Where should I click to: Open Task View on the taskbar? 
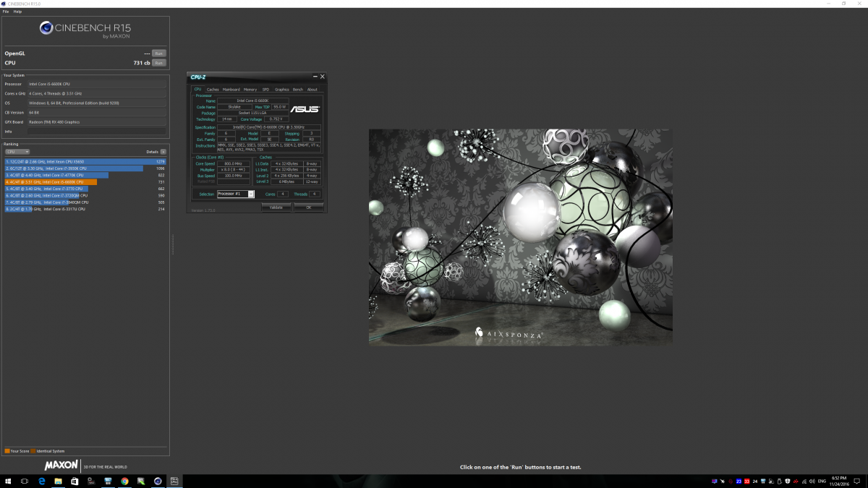click(25, 481)
